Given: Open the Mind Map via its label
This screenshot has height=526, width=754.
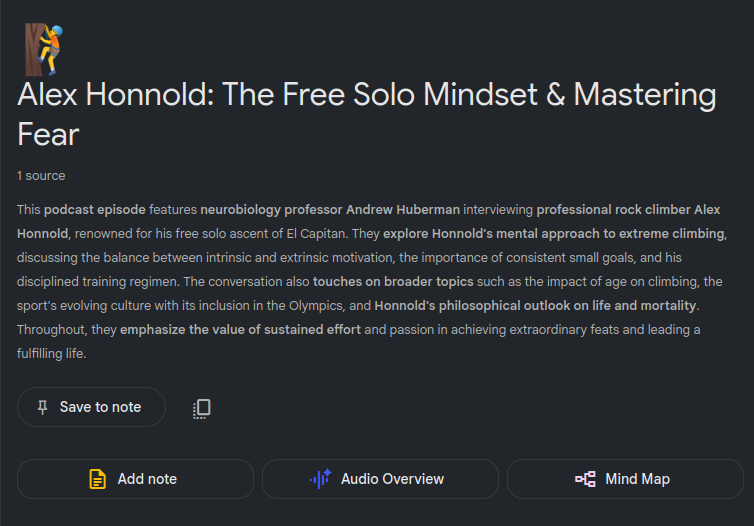Looking at the screenshot, I should pyautogui.click(x=637, y=479).
